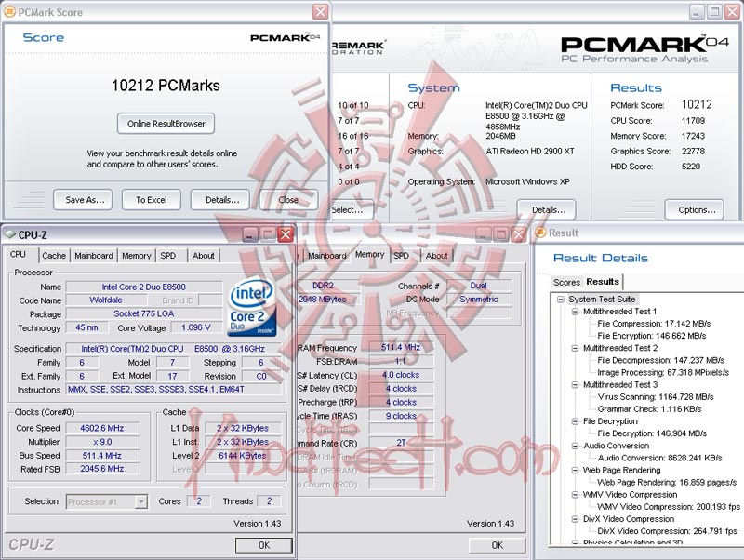Select File Encryption: 146.662 MB/s row
Image resolution: width=744 pixels, height=560 pixels.
(x=652, y=336)
